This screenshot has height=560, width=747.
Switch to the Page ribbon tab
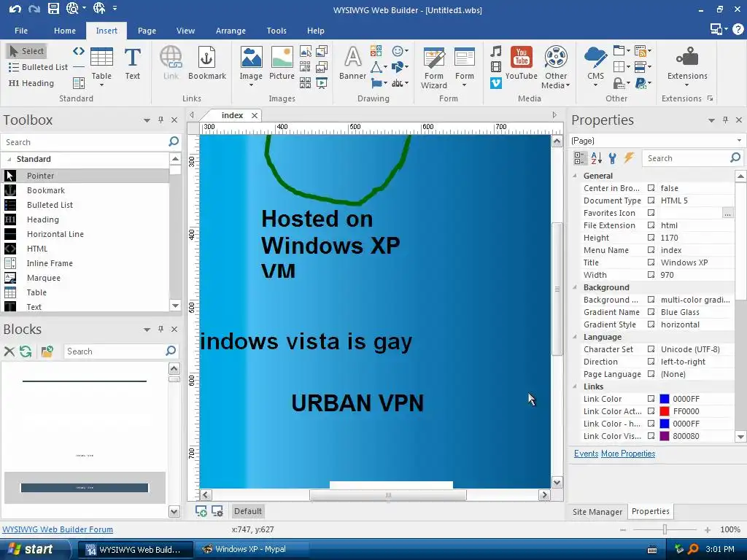147,31
